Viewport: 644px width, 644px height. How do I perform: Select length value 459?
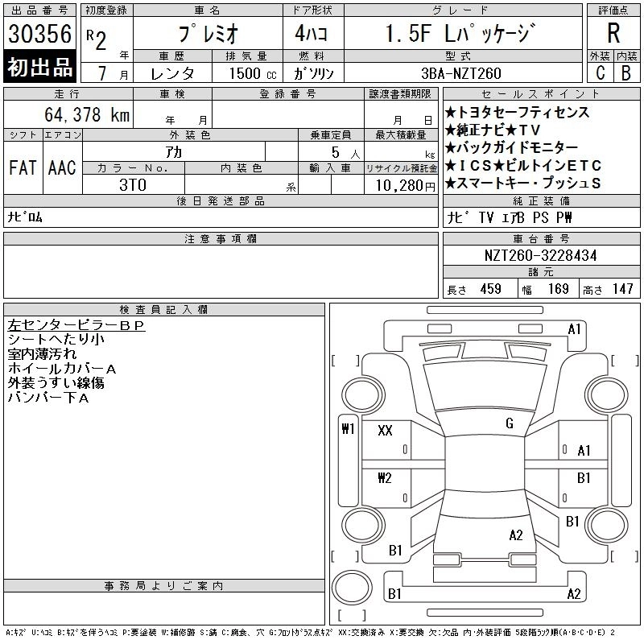491,289
